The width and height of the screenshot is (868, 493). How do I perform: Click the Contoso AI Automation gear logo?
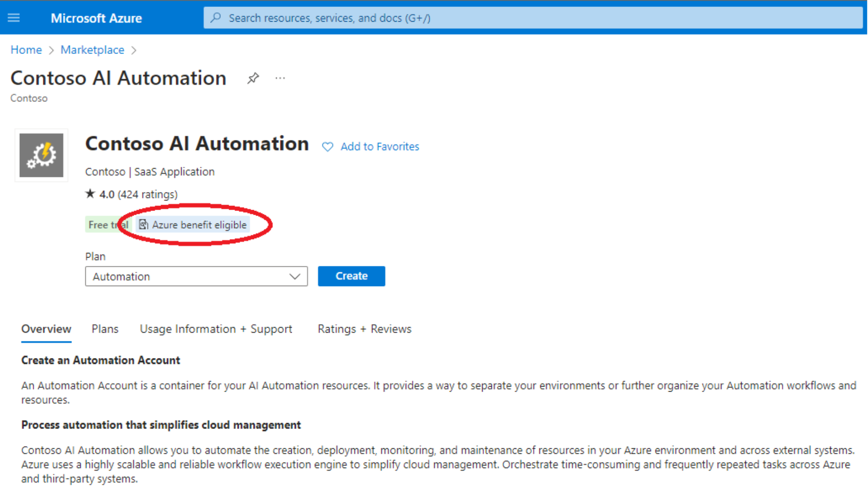point(41,155)
